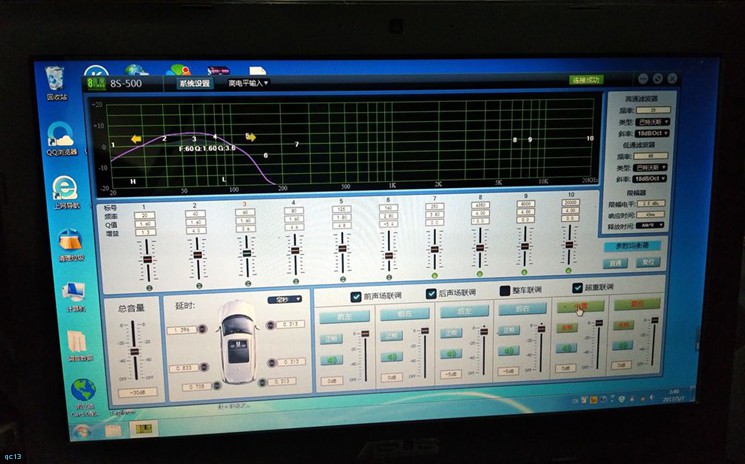Open low-pass filter 类型 dropdown

point(650,168)
